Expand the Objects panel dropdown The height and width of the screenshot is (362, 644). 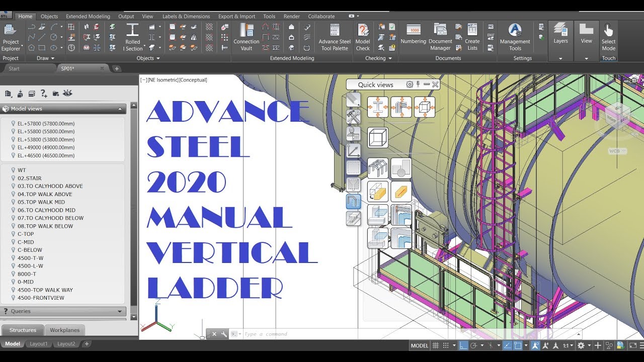tap(148, 58)
